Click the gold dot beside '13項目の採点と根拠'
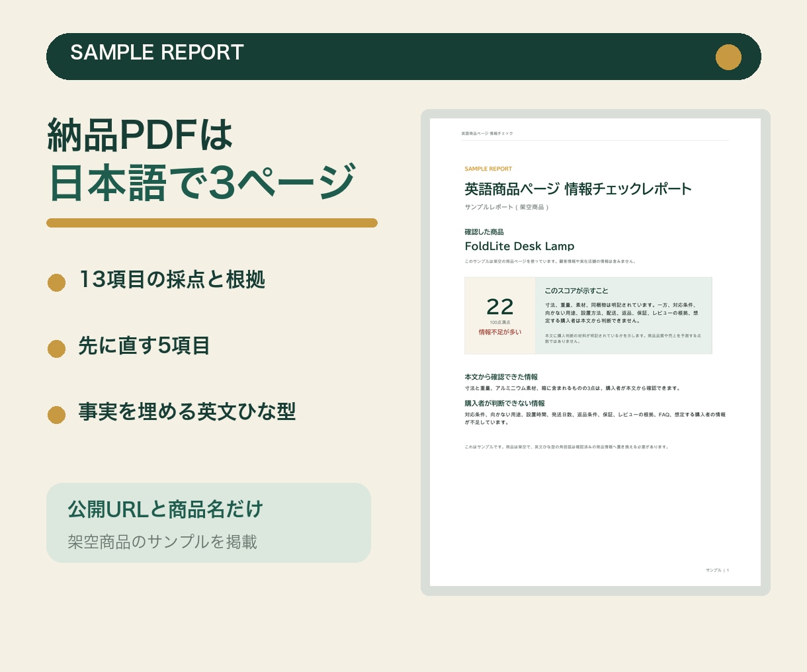 [x=56, y=282]
